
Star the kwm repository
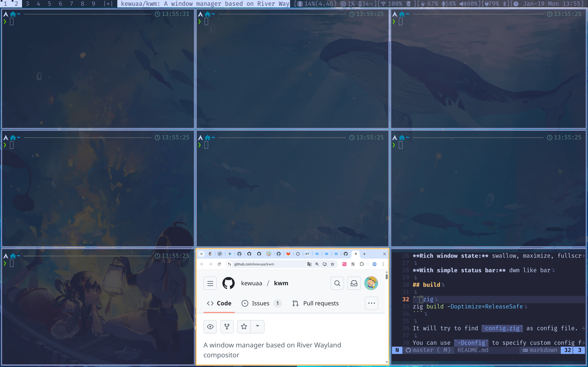click(x=244, y=326)
